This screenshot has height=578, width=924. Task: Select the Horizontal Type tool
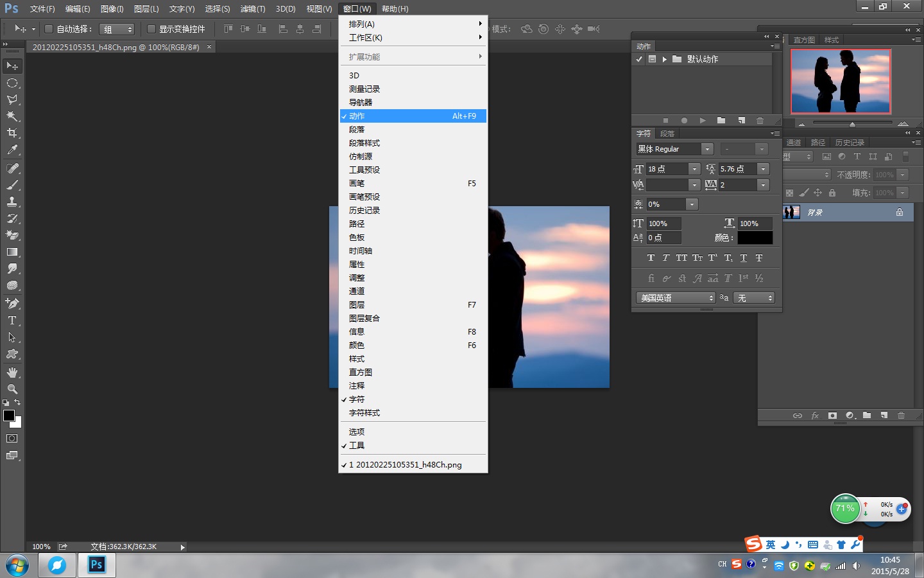12,320
